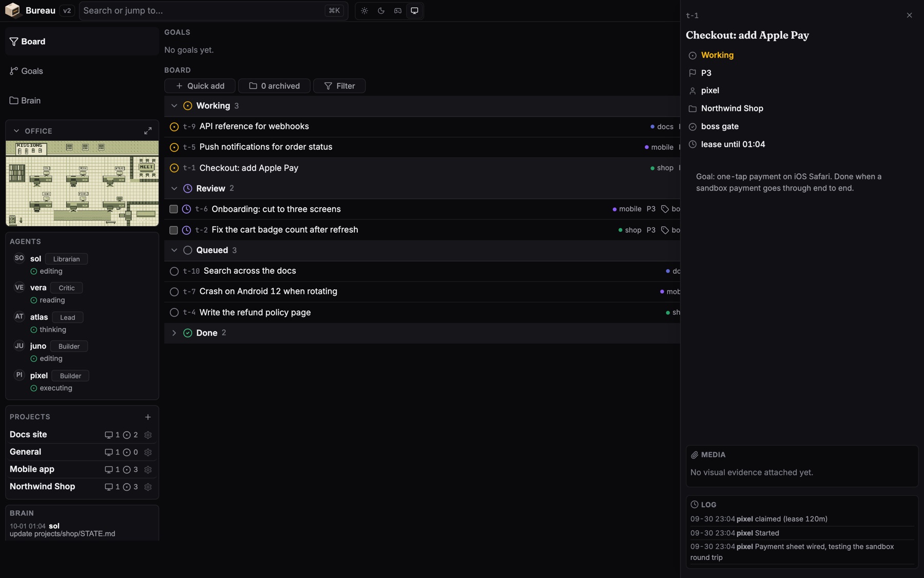Collapse the Review group

pyautogui.click(x=174, y=189)
